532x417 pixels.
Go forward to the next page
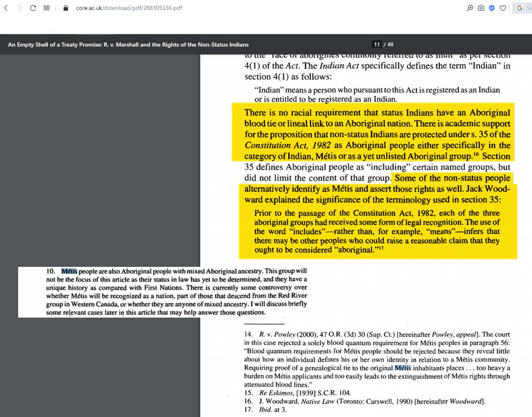[x=19, y=8]
